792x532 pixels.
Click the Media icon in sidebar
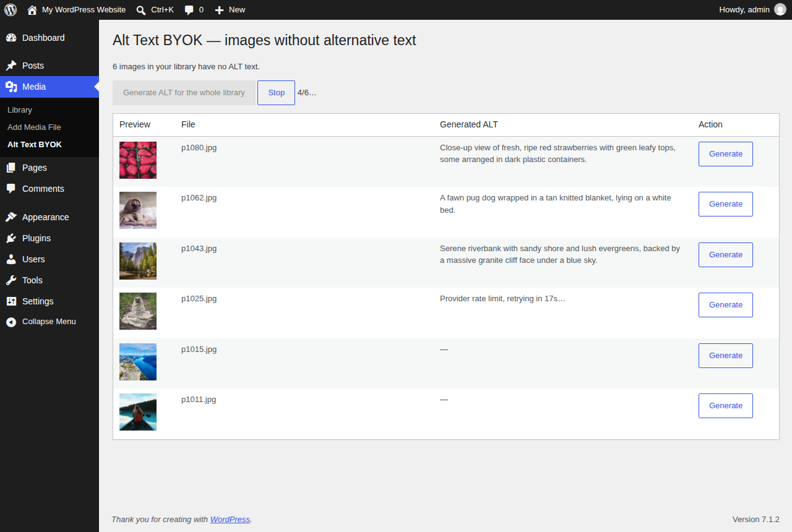click(11, 87)
